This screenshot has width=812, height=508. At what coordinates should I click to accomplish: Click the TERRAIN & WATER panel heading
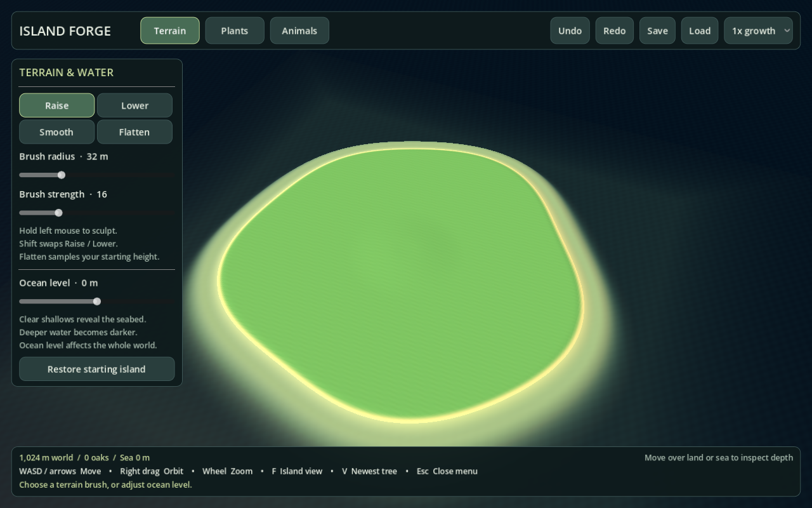click(67, 72)
